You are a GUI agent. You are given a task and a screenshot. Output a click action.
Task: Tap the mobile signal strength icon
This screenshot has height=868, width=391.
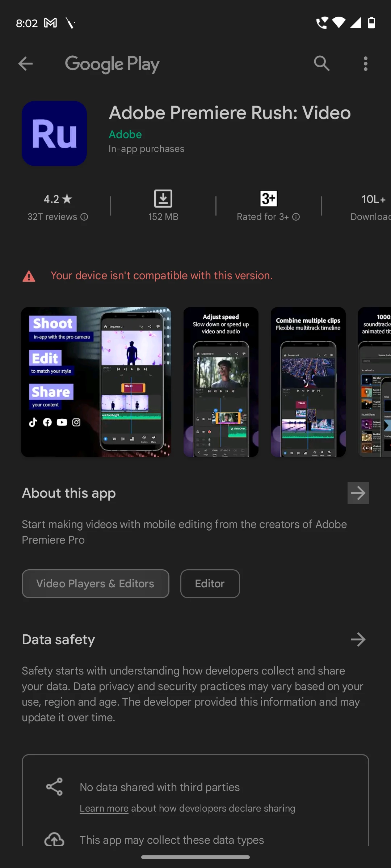356,23
